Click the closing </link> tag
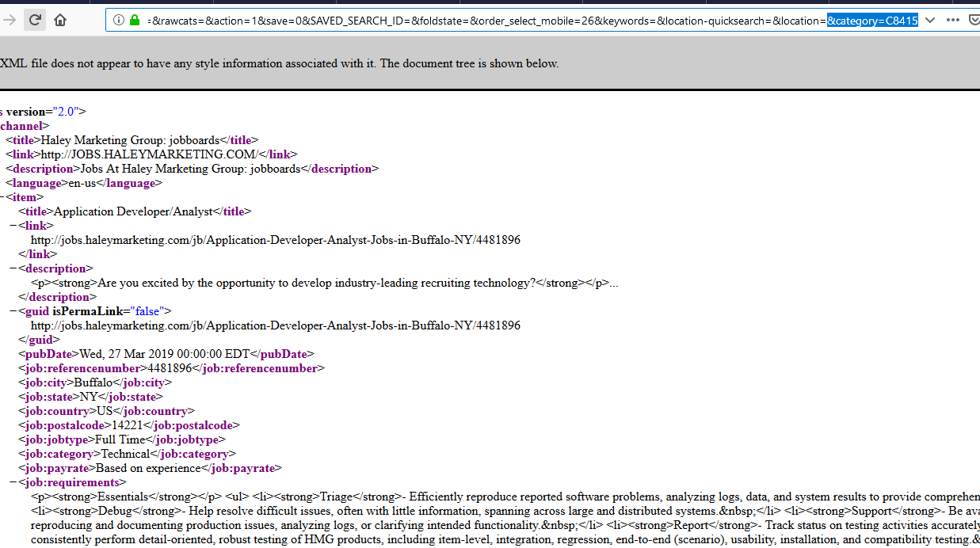Screen dimensions: 980x548 point(38,254)
